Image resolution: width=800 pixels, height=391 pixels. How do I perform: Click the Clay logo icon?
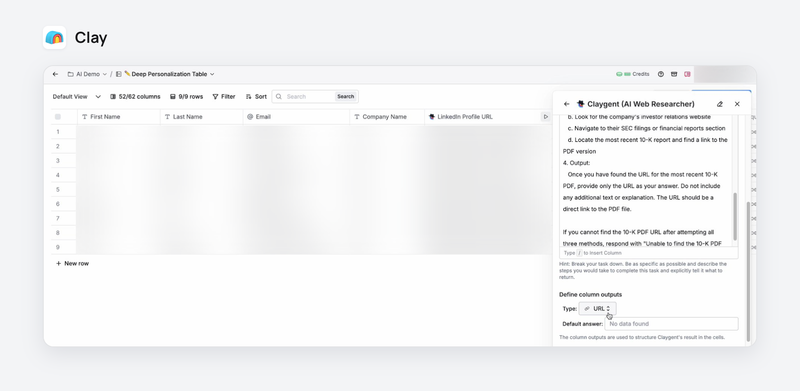pyautogui.click(x=55, y=37)
